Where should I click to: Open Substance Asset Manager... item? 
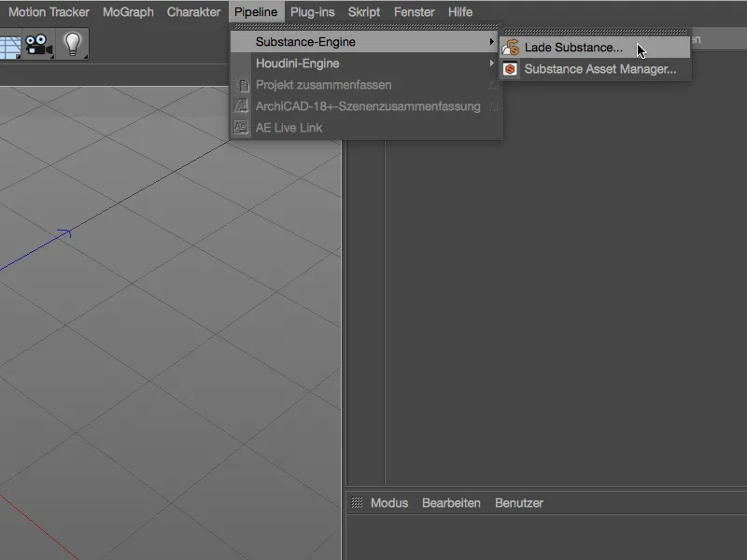click(x=595, y=69)
